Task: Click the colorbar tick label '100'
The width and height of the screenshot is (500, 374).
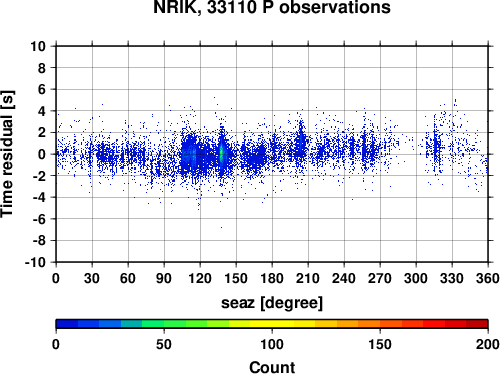Action: 272,344
